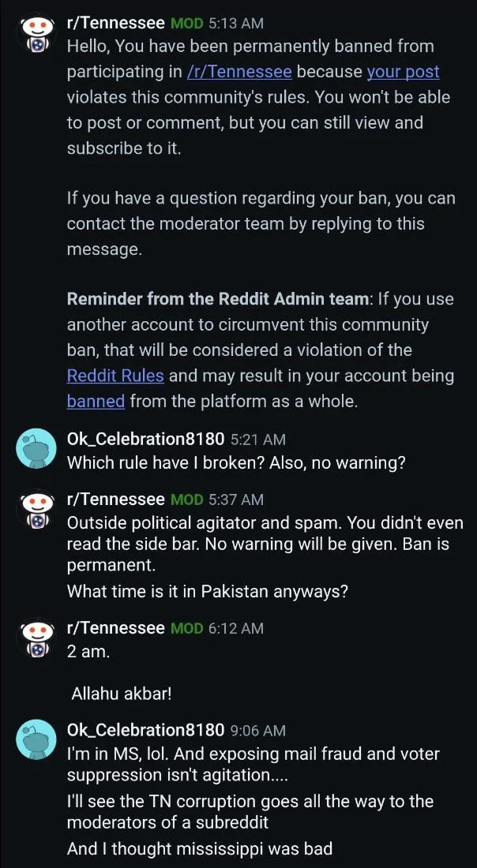Click the r/Tennessee username at 5:37 AM

115,499
